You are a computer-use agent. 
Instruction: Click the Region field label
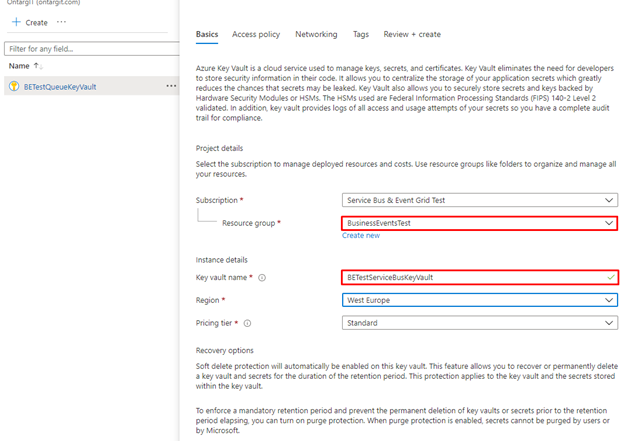pyautogui.click(x=207, y=300)
